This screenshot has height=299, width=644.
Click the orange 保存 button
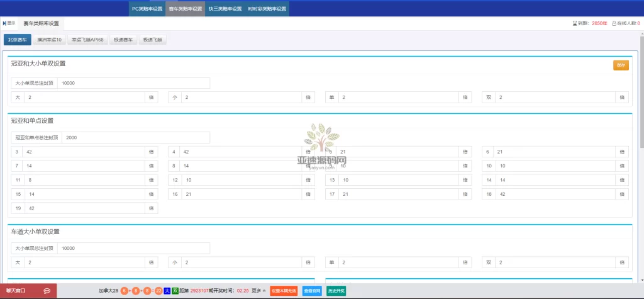tap(621, 65)
